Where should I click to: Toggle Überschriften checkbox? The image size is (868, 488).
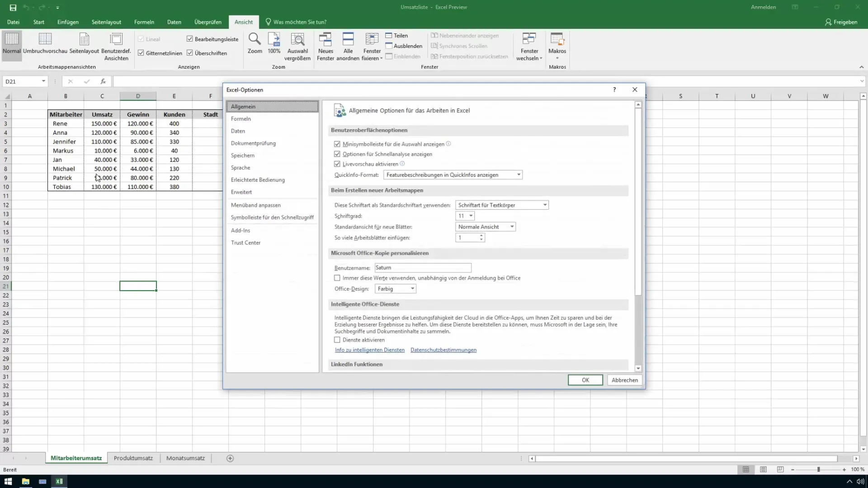[x=190, y=53]
